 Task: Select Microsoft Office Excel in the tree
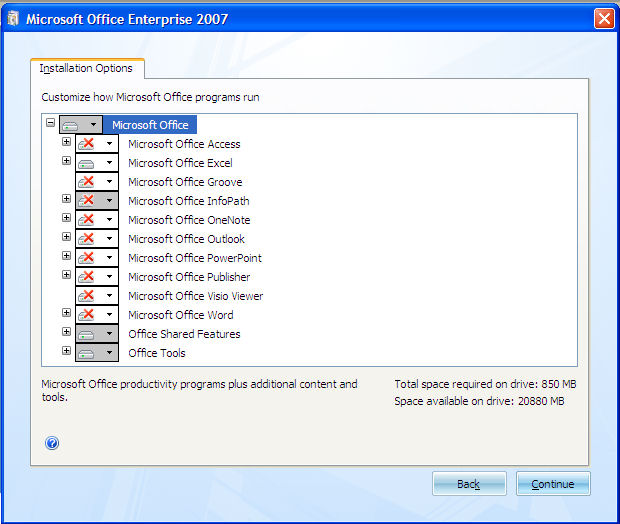(180, 163)
